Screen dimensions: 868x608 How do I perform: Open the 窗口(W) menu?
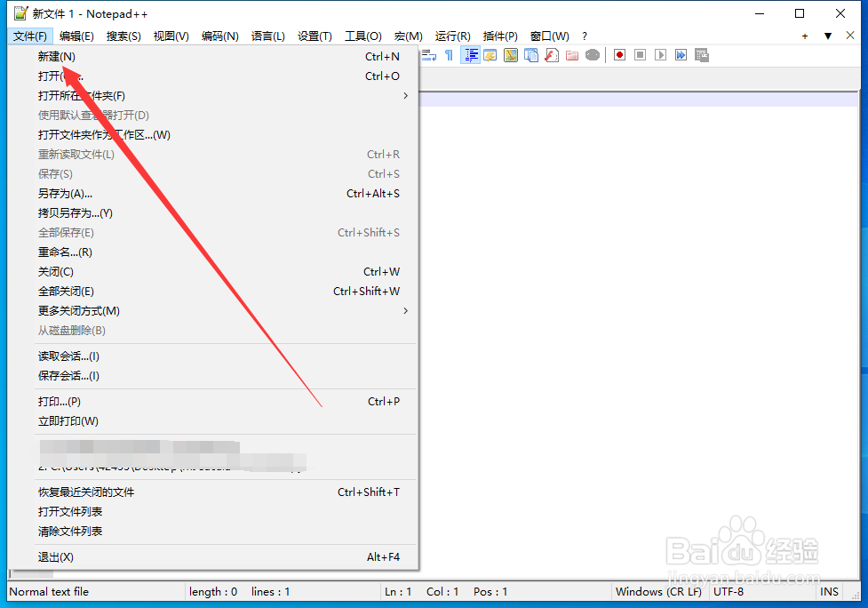(549, 36)
